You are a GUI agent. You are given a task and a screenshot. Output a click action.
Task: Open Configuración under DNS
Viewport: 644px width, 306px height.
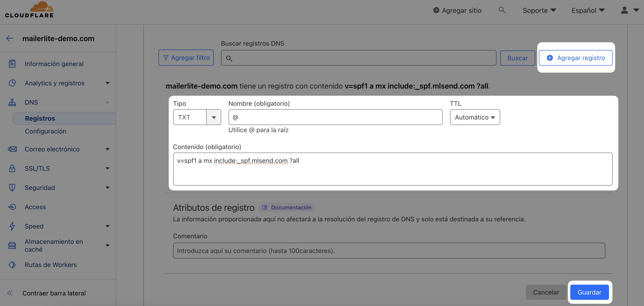click(46, 131)
